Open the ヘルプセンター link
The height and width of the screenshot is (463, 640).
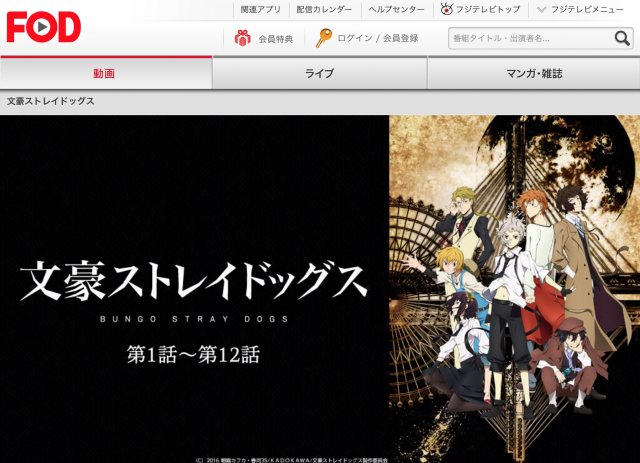point(396,9)
